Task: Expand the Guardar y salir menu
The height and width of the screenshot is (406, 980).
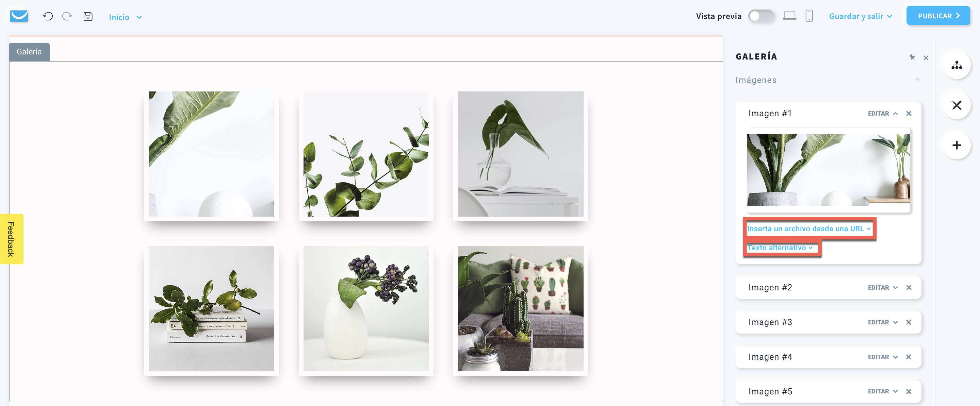Action: [861, 16]
